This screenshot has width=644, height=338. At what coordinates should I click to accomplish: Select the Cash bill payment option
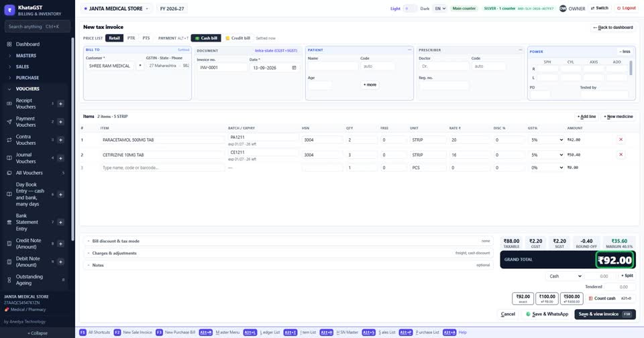(206, 38)
